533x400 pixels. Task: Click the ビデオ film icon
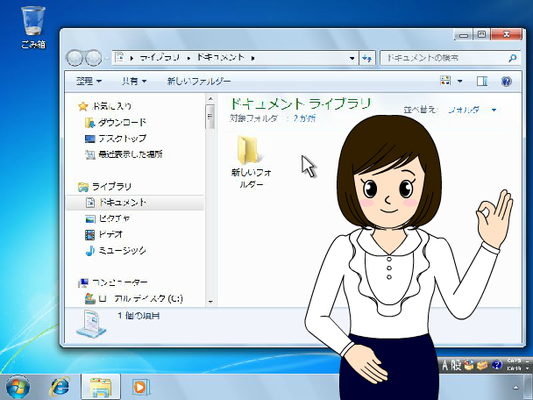click(90, 235)
